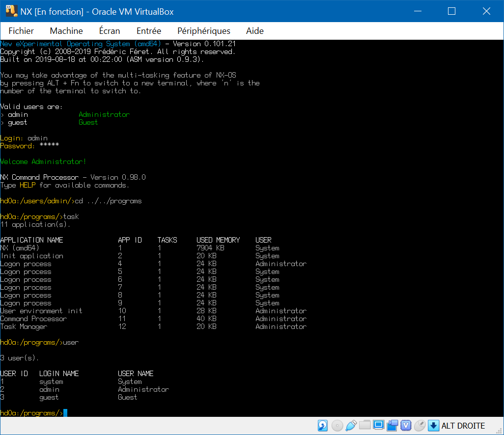Click the keyboard capture arrow icon
Screen dimensions: 504x435
[433, 426]
